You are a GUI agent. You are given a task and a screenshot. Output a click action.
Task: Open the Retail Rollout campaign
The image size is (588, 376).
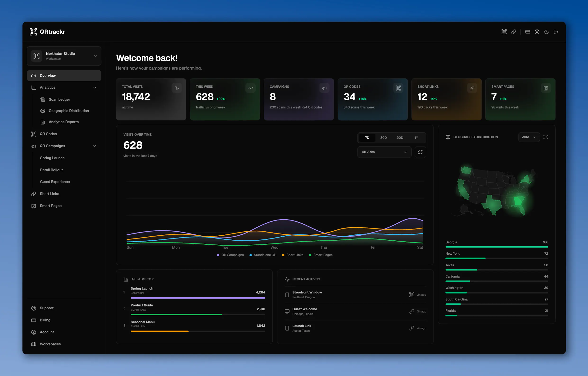[51, 170]
